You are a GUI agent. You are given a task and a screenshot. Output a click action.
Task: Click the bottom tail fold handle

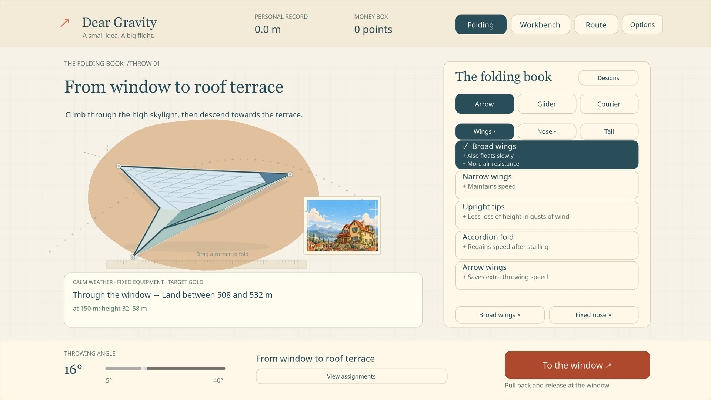point(132,257)
